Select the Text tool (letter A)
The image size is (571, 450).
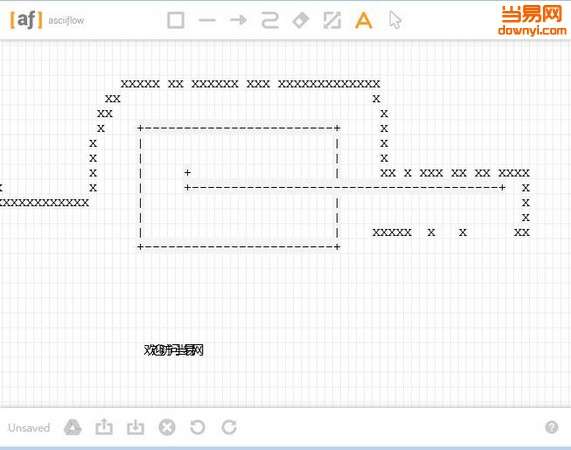pos(363,20)
